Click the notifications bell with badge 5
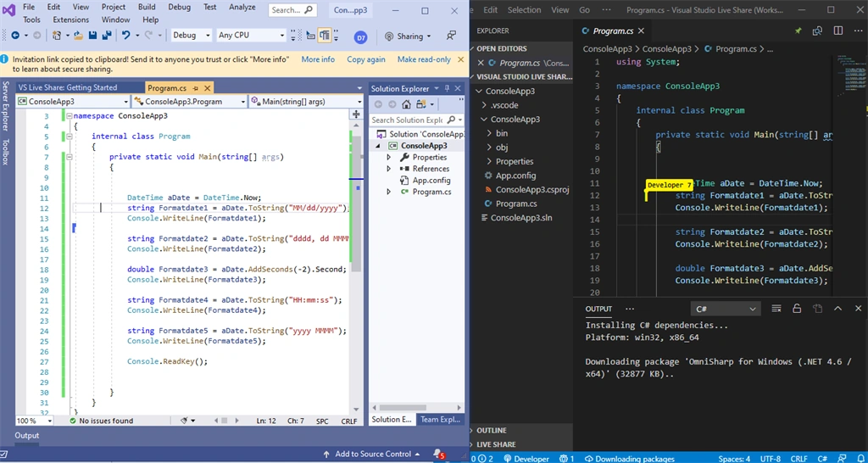 [438, 454]
